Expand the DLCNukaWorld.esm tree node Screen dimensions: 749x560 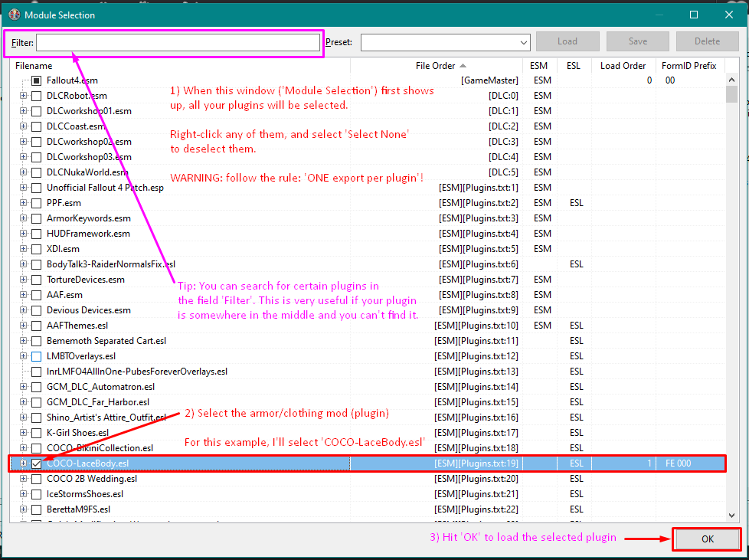(23, 172)
